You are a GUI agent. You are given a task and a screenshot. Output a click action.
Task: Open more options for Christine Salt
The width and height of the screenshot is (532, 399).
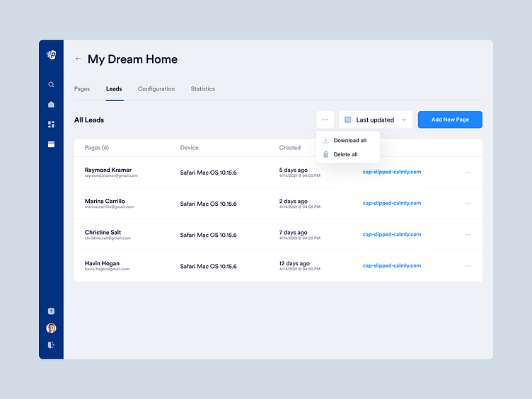468,234
